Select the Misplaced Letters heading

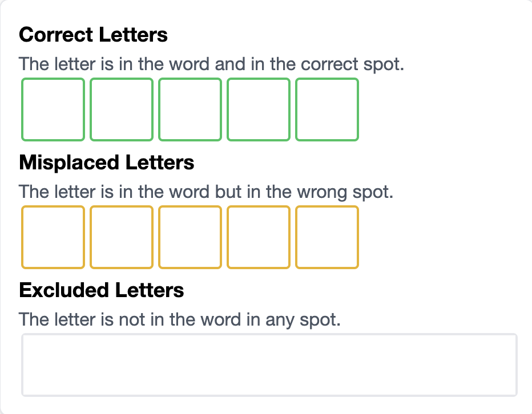click(107, 163)
